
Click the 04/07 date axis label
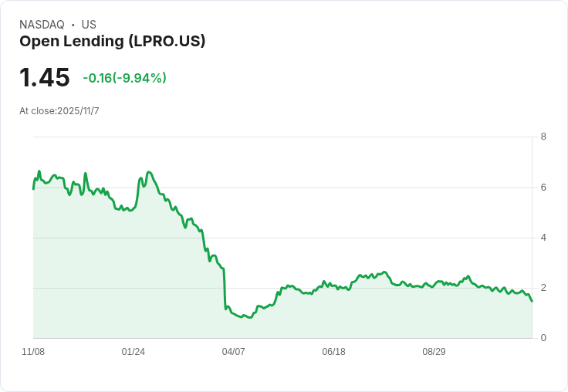[233, 352]
